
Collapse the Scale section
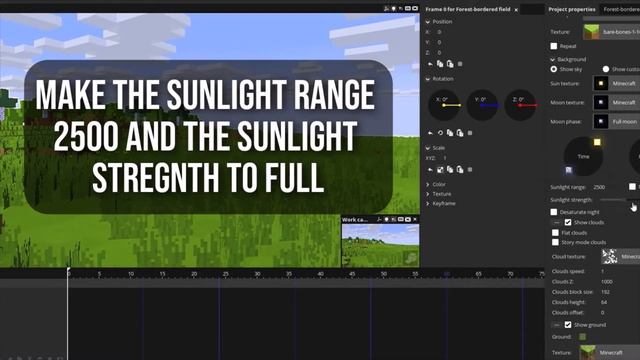(428, 148)
